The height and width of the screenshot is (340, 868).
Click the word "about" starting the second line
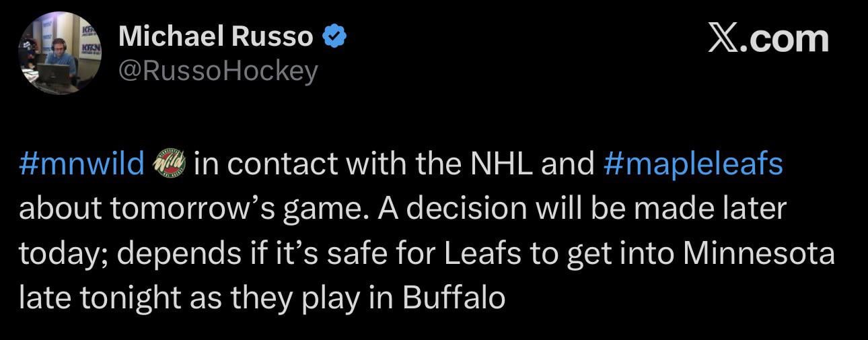coord(59,209)
